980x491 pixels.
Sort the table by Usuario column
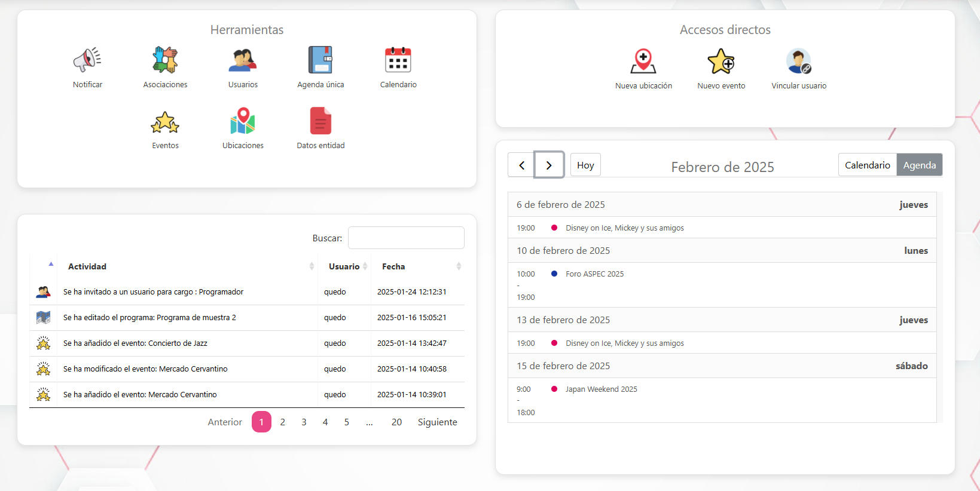point(344,266)
